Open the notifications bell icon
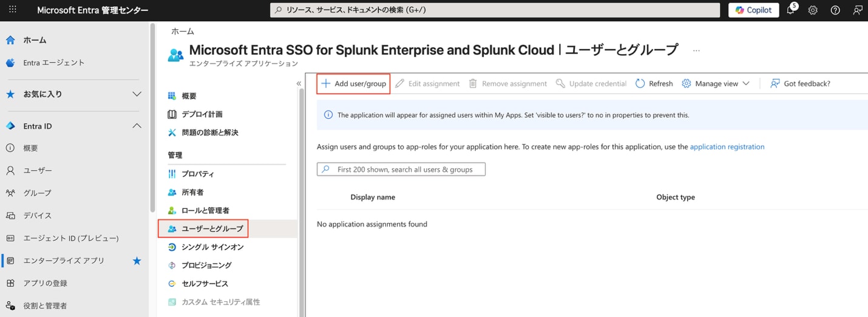868x317 pixels. [790, 10]
